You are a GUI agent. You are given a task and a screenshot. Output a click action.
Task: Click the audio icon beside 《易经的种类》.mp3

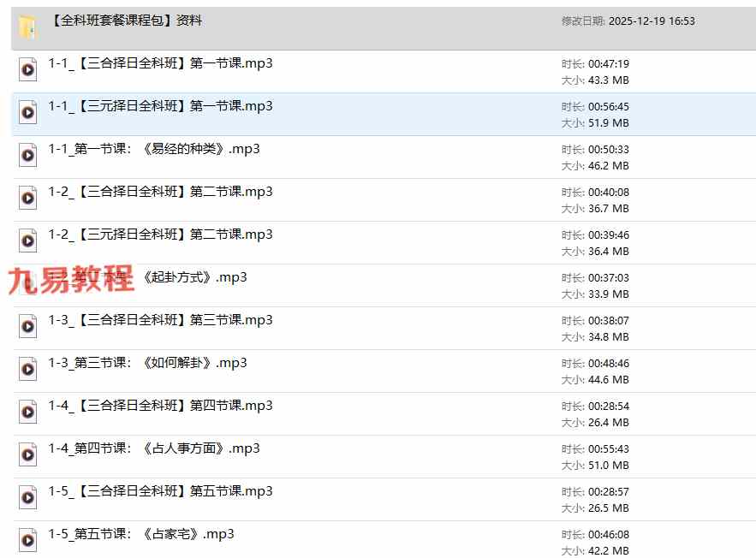click(x=28, y=155)
